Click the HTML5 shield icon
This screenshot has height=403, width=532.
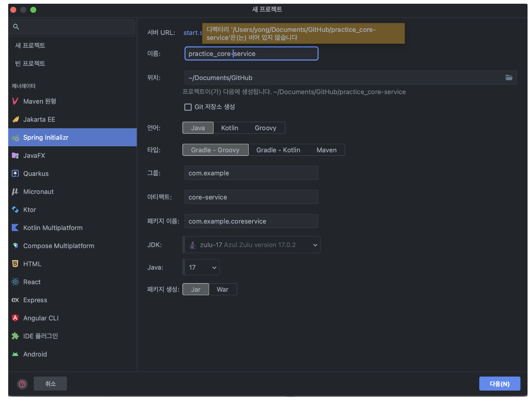[15, 264]
